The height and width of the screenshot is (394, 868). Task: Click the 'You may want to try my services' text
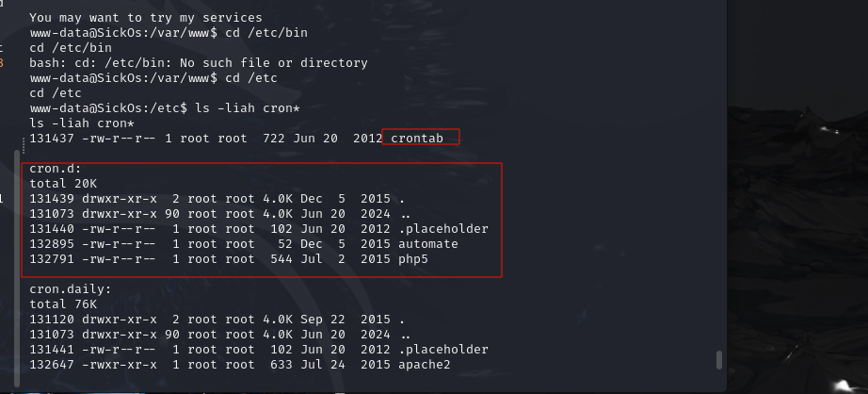(146, 18)
